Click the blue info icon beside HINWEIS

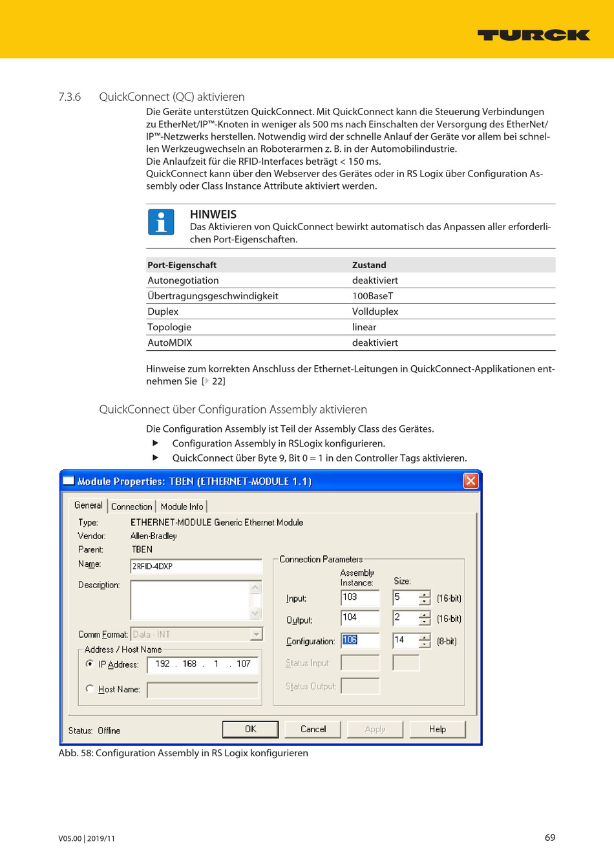pyautogui.click(x=161, y=222)
